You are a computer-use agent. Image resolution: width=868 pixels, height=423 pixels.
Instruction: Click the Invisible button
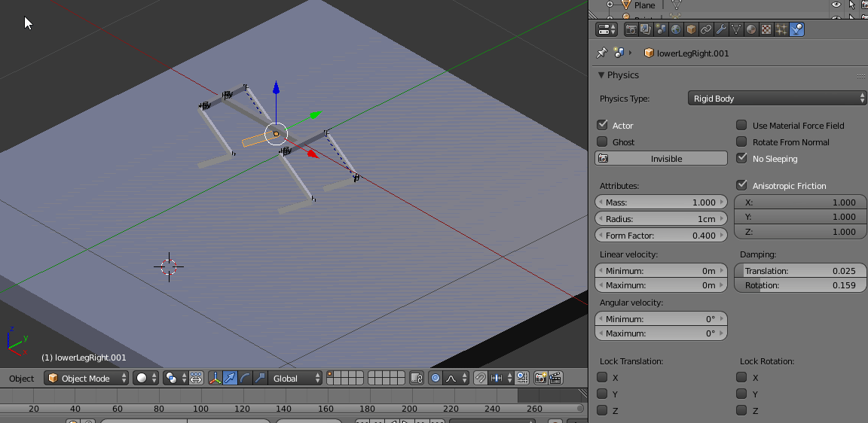click(661, 158)
